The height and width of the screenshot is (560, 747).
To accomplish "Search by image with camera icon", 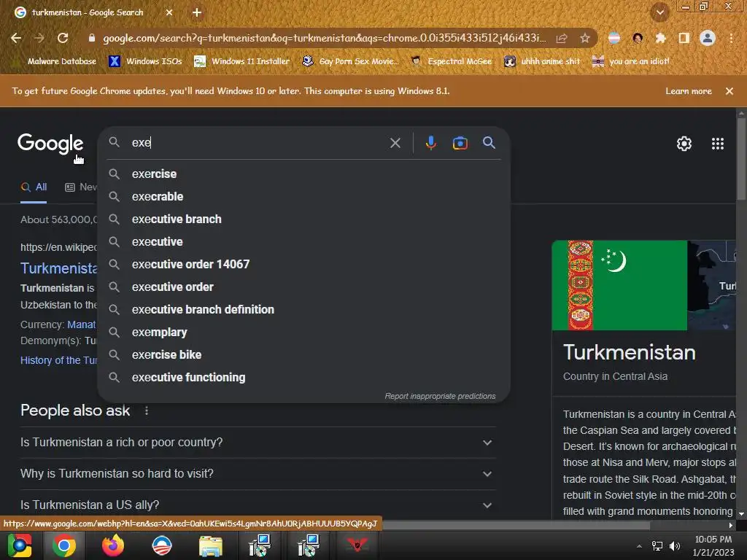I will pos(460,143).
